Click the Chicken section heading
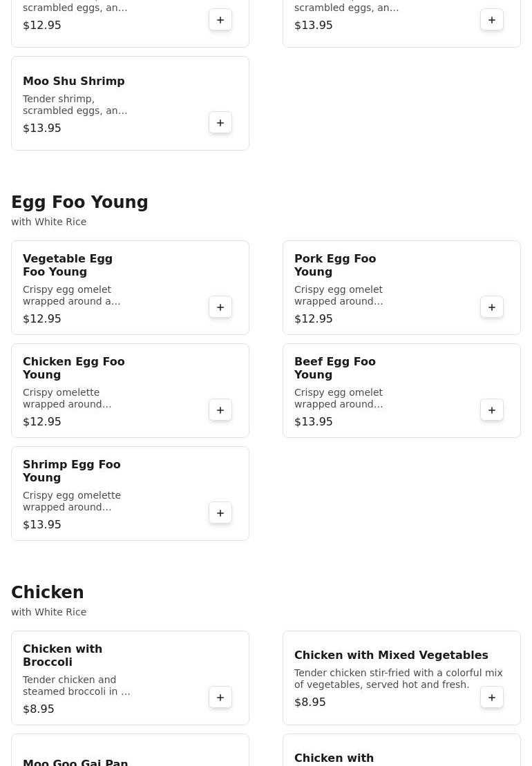Viewport: 532px width, 766px height. (48, 593)
